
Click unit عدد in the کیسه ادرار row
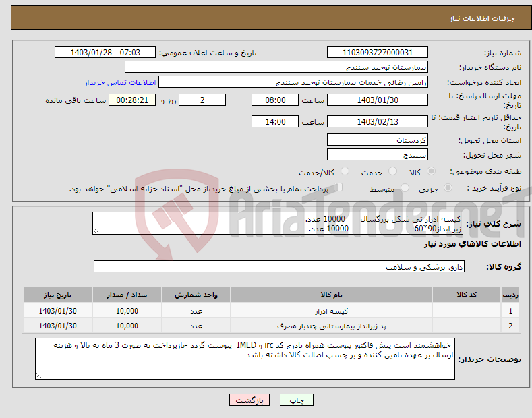pos(196,311)
